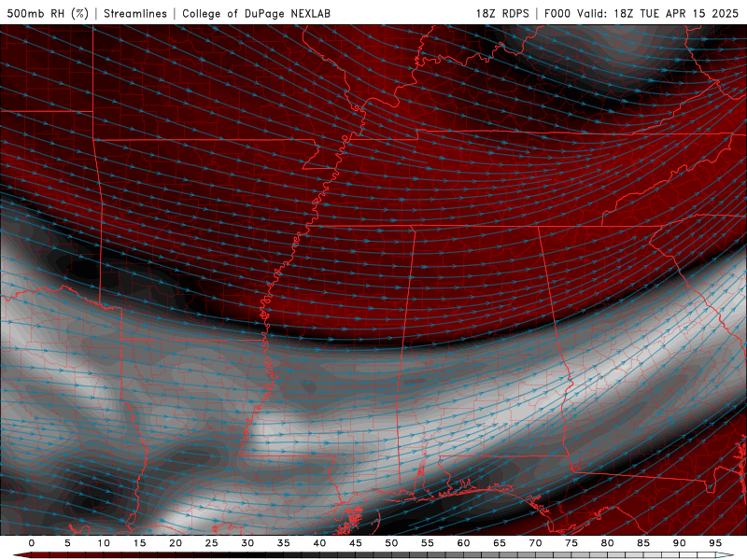Select the colorbar label "25"
This screenshot has height=560, width=747.
(x=212, y=543)
